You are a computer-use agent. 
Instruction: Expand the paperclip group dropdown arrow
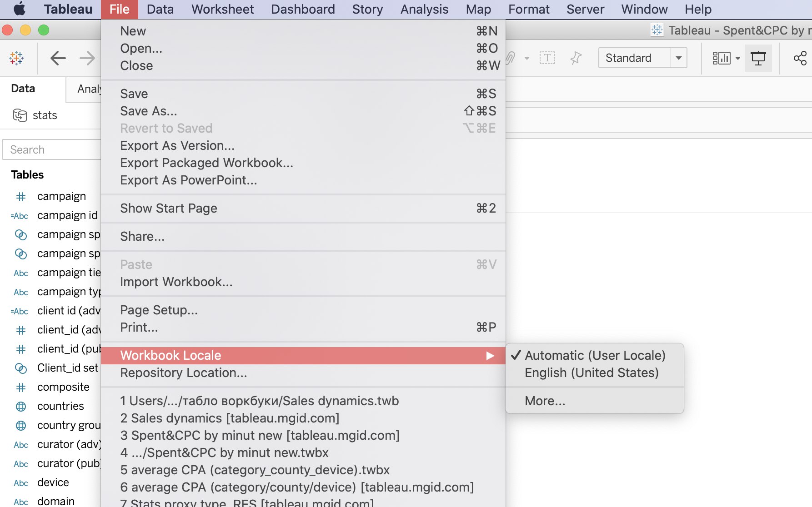pyautogui.click(x=527, y=59)
